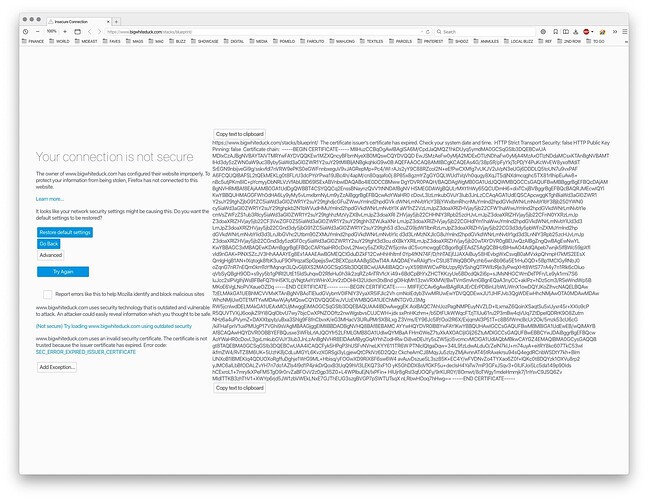The width and height of the screenshot is (648, 500).
Task: Go forward with the right arrow
Action: [99, 31]
